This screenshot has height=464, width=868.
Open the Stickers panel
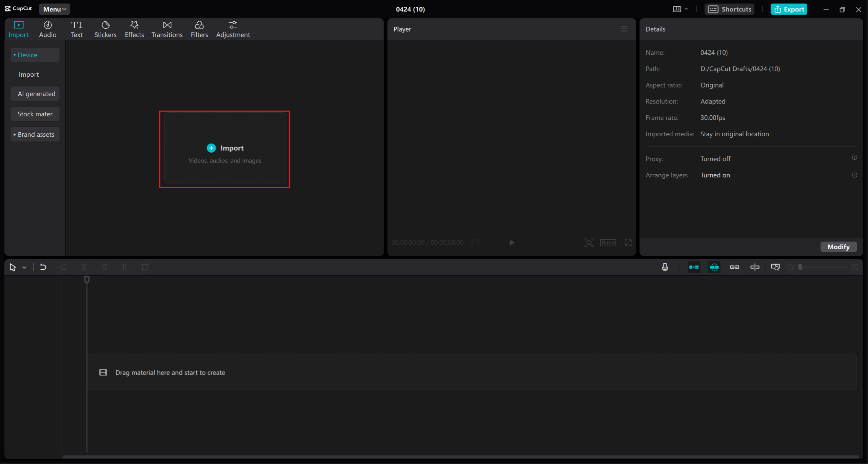(105, 29)
